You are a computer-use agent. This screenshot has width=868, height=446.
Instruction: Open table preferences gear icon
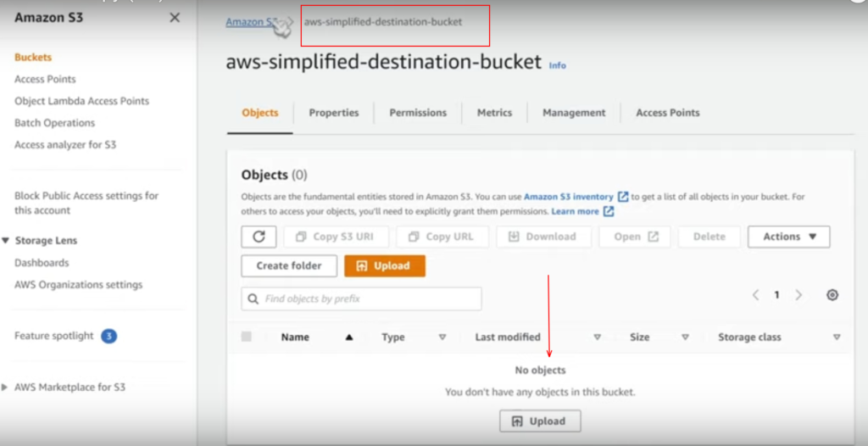click(832, 295)
